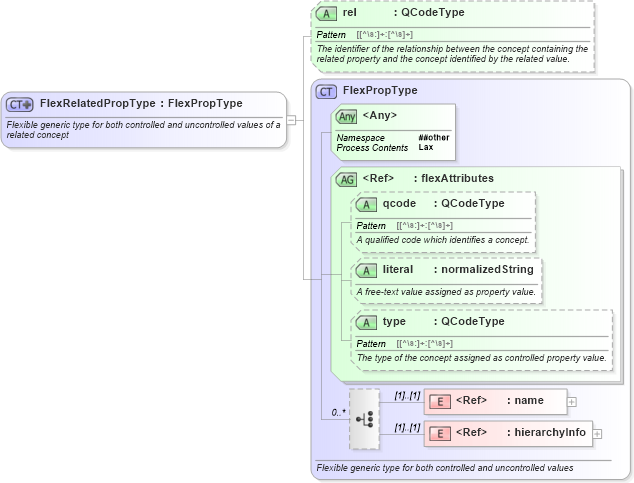Select the type : QCodeType label
This screenshot has width=634, height=483.
pos(444,321)
